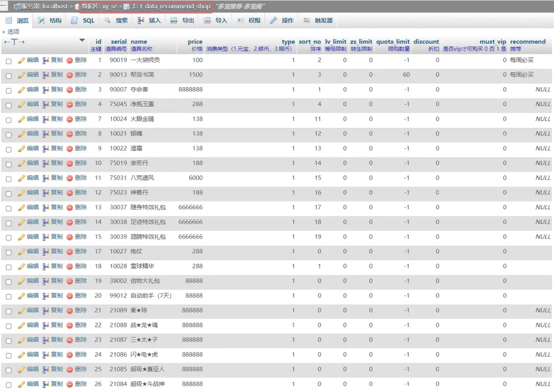Open the dropdown arrow beside the ←T→ header

82,41
